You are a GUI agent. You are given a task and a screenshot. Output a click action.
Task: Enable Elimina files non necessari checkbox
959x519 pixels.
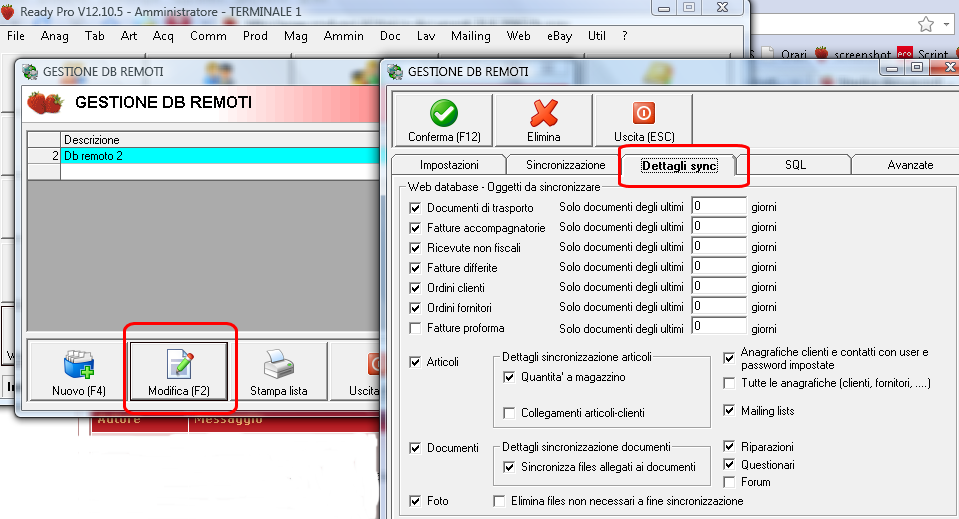(499, 501)
